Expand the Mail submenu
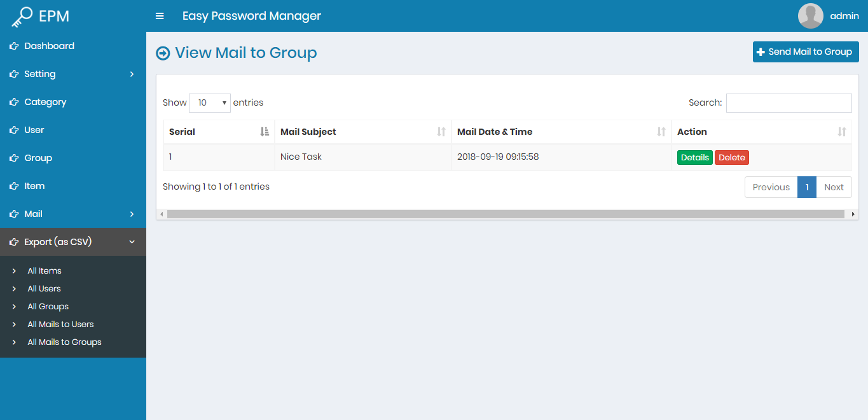This screenshot has height=420, width=868. pyautogui.click(x=132, y=214)
